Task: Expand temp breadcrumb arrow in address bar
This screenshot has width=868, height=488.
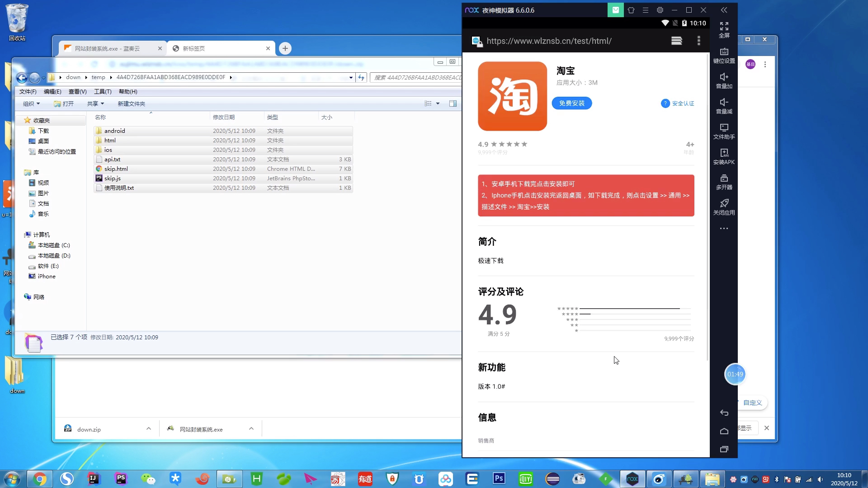Action: pos(111,77)
